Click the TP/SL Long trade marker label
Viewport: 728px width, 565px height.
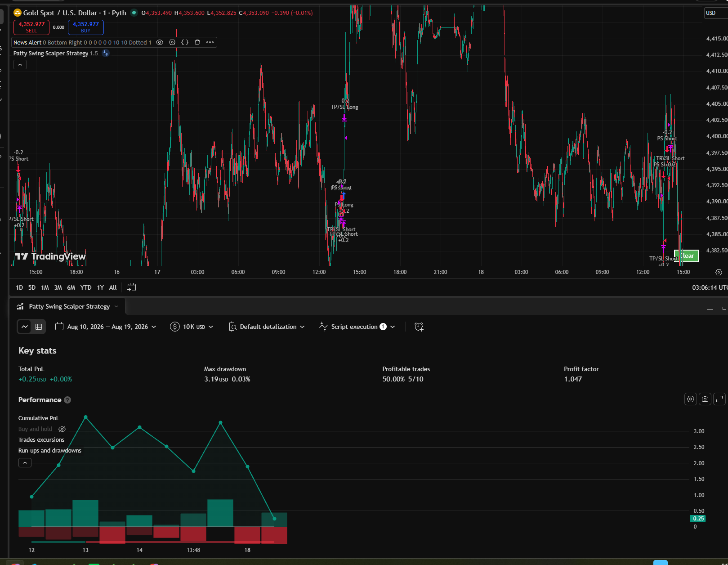(344, 107)
